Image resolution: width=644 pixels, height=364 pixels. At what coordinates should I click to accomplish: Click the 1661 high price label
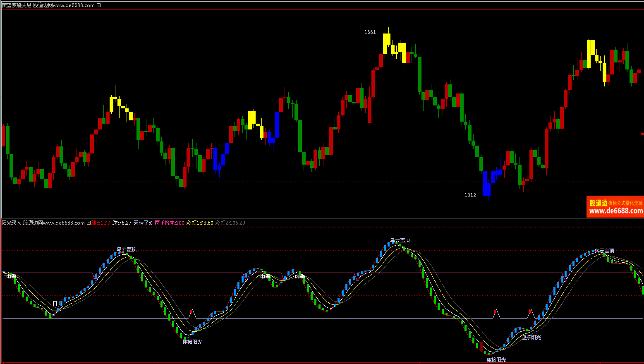click(x=370, y=32)
